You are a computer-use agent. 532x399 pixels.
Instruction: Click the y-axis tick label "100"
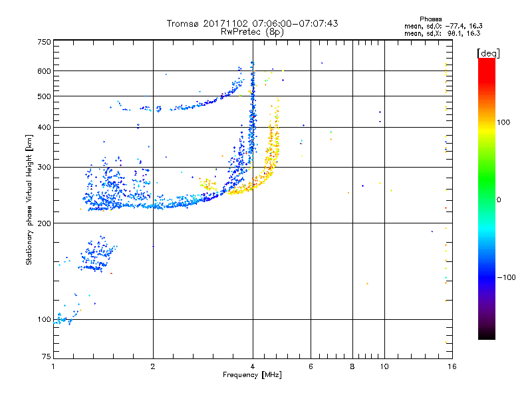44,320
